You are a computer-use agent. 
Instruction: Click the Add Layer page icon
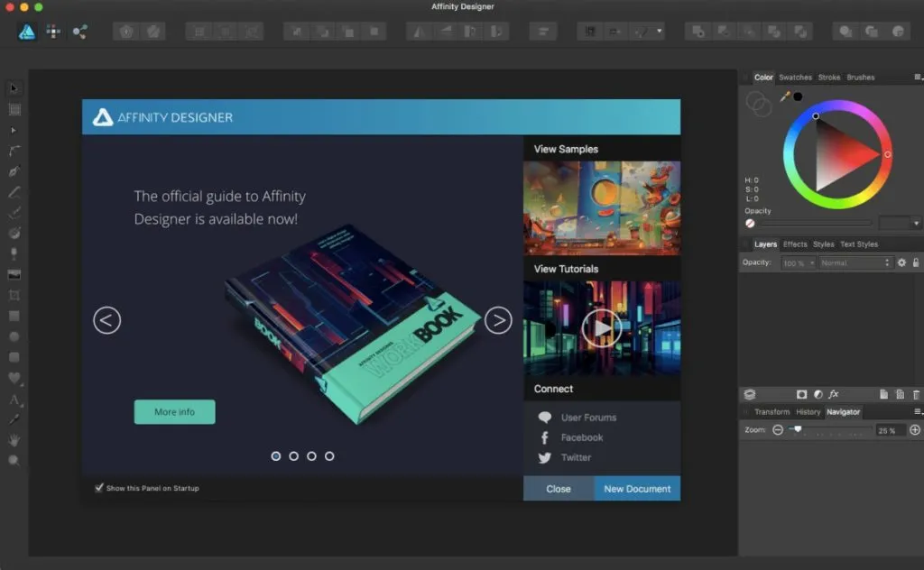tap(883, 394)
